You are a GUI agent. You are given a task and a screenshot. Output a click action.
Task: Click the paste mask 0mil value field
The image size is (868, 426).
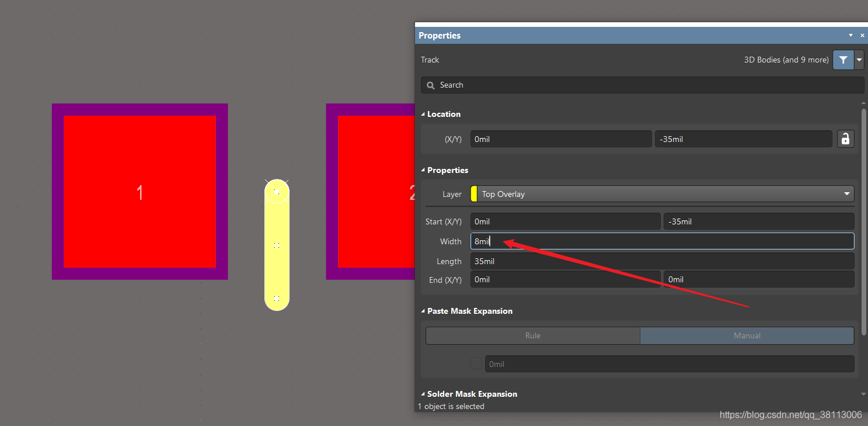tap(670, 363)
